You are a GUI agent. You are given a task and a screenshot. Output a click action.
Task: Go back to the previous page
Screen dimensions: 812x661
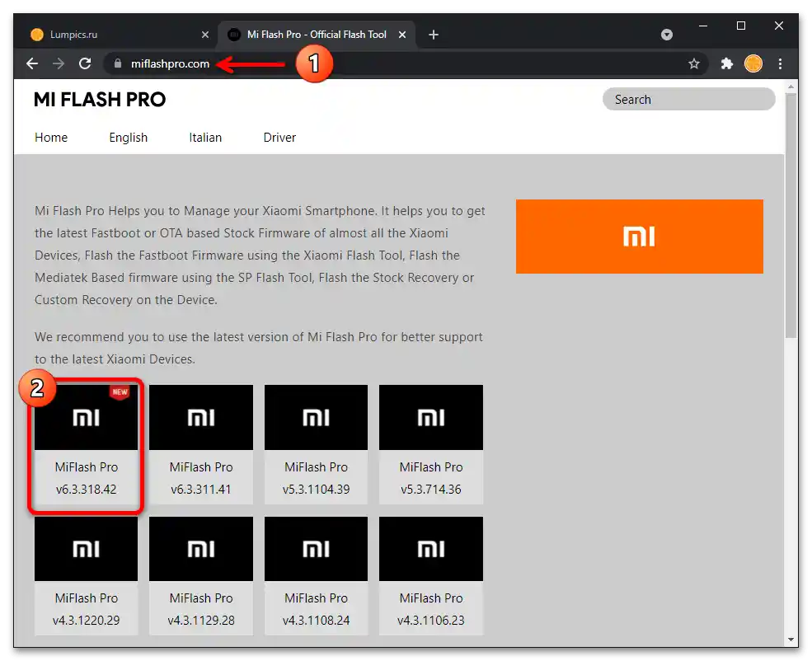click(32, 63)
